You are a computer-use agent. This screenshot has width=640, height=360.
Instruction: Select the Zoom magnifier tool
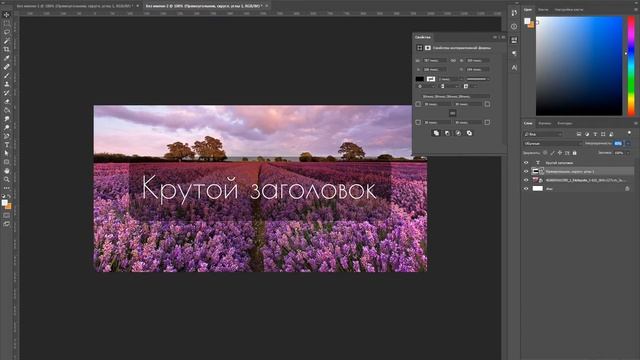point(7,179)
